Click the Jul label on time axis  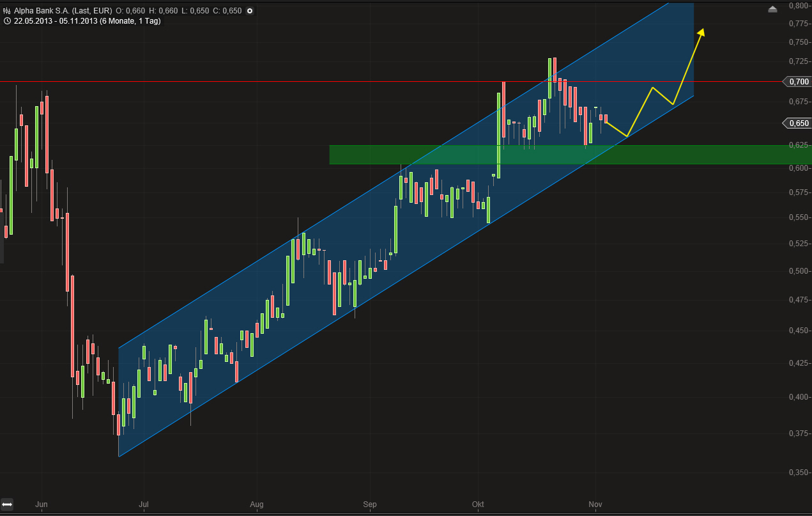point(144,505)
